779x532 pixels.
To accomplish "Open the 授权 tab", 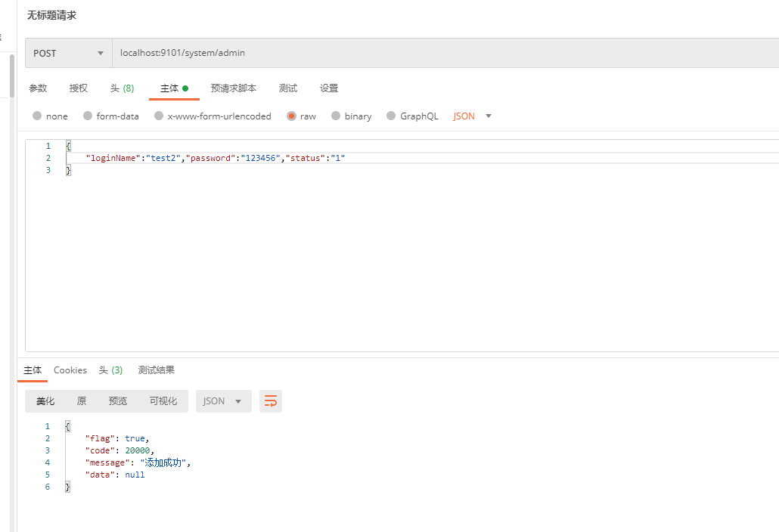I will [x=79, y=88].
